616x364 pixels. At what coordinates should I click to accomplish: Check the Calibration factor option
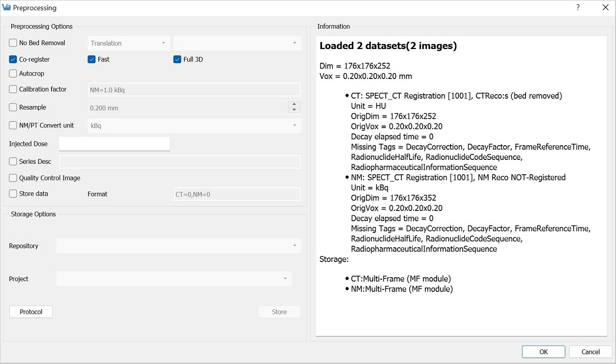tap(13, 89)
